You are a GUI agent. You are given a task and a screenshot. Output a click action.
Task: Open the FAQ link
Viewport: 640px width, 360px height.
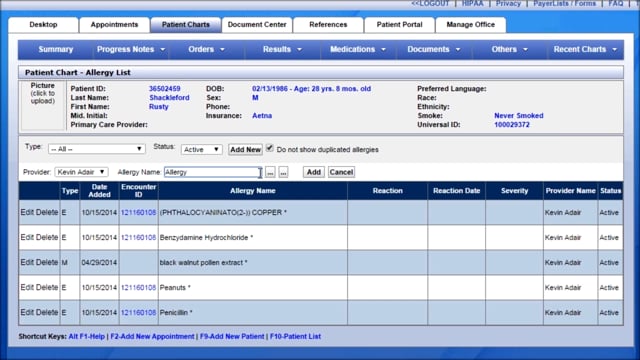pyautogui.click(x=616, y=3)
